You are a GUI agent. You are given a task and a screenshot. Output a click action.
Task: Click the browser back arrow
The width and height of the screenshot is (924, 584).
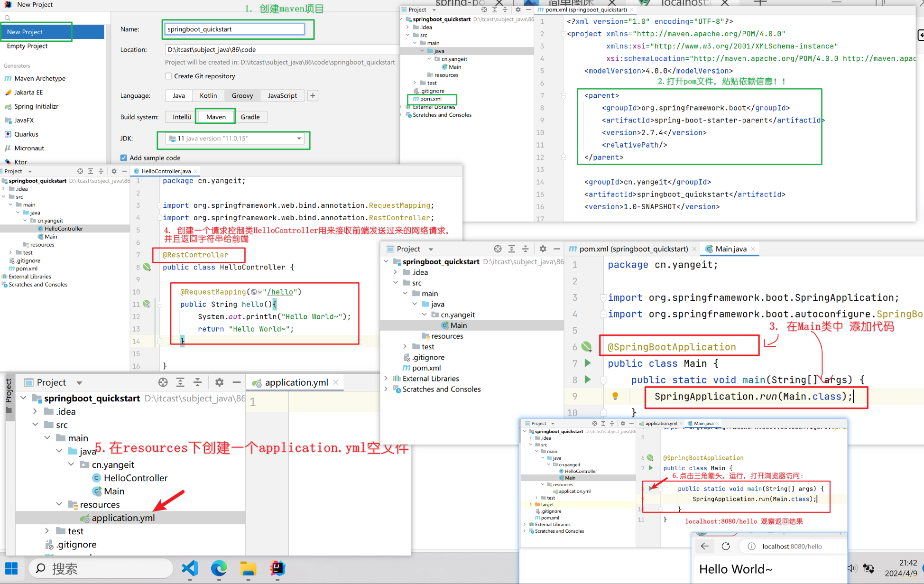coord(705,546)
